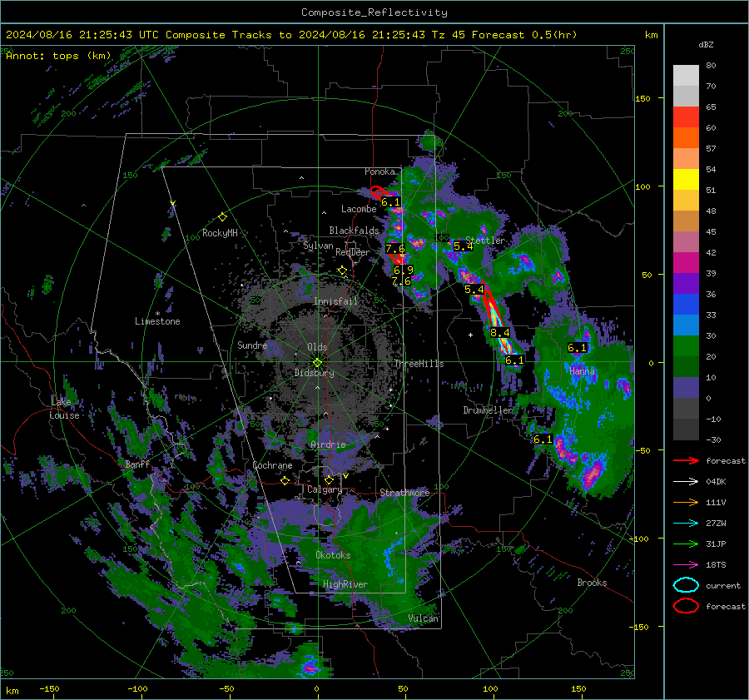
Task: Click the Okotoks town label
Action: [333, 555]
